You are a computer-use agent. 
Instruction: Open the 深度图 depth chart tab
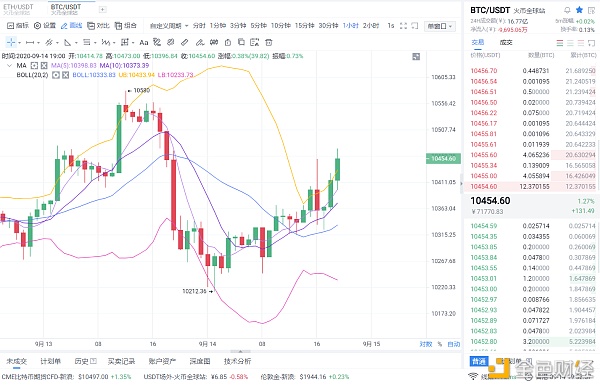point(200,361)
